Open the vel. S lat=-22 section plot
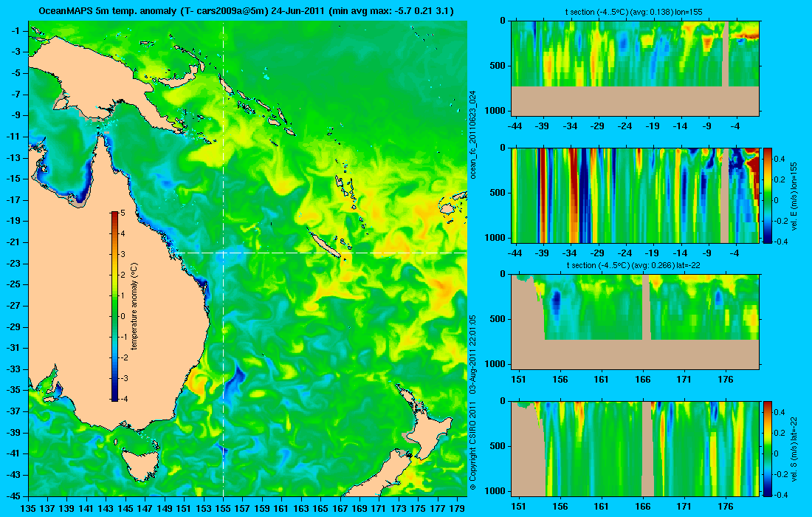 click(x=635, y=448)
